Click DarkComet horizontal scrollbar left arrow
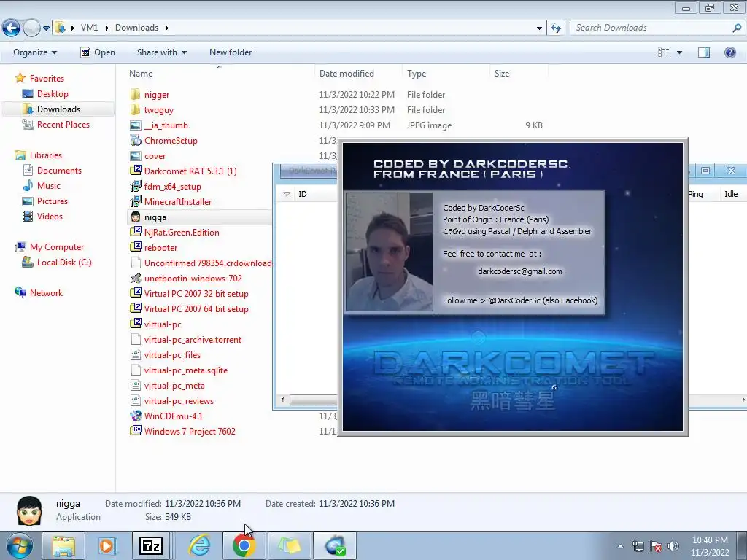This screenshot has width=747, height=560. 282,400
